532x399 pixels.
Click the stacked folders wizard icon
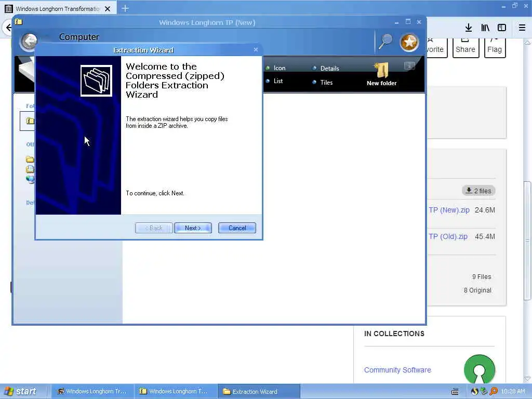point(96,81)
